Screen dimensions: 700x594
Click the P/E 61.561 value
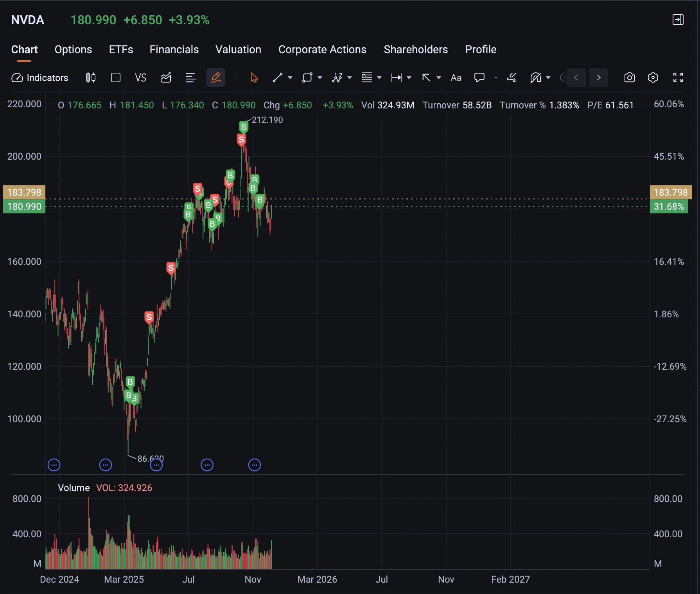tap(610, 105)
